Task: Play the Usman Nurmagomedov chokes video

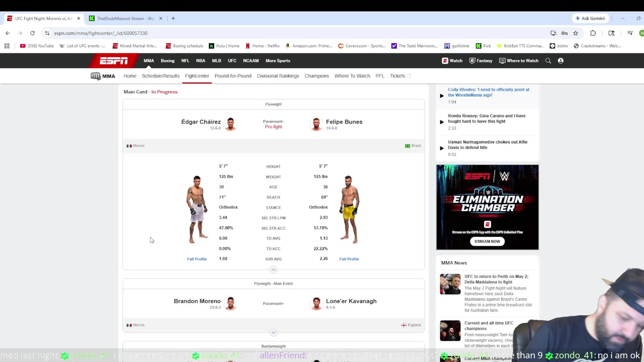Action: click(442, 148)
